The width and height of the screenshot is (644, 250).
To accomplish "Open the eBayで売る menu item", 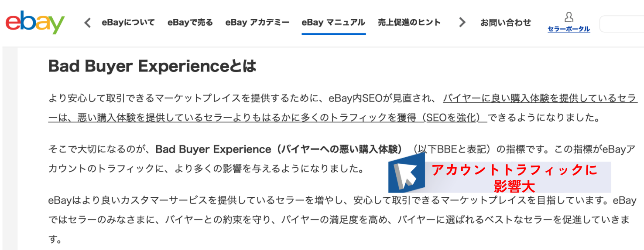I will pyautogui.click(x=190, y=23).
